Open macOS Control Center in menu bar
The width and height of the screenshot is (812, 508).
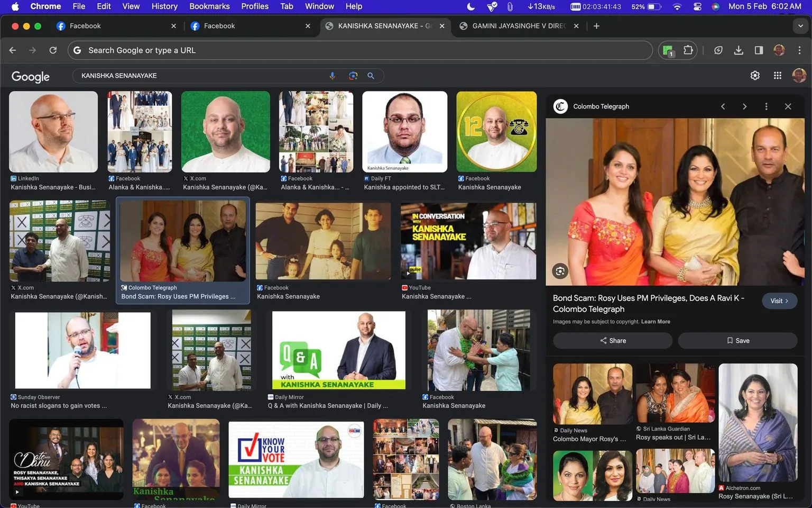click(697, 6)
